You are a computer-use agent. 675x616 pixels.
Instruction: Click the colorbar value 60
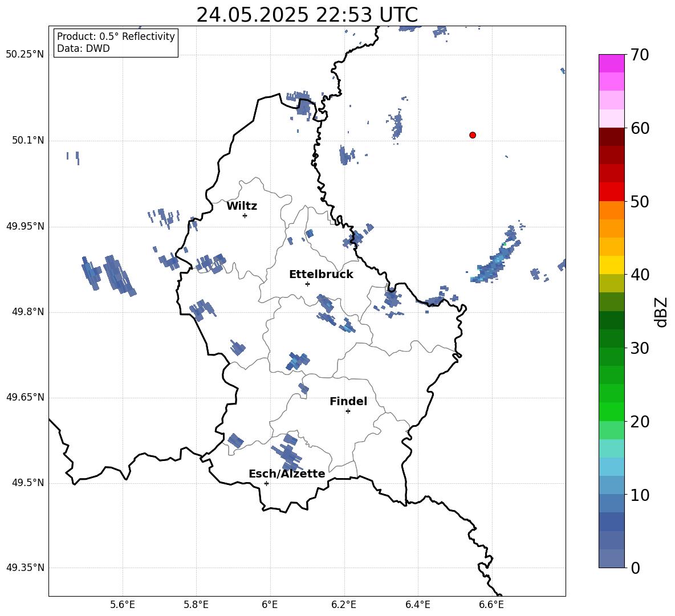pos(640,128)
